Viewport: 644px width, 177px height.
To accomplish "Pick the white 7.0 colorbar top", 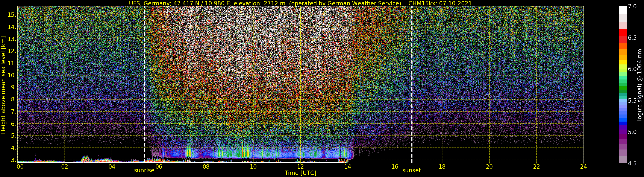I will tap(623, 10).
